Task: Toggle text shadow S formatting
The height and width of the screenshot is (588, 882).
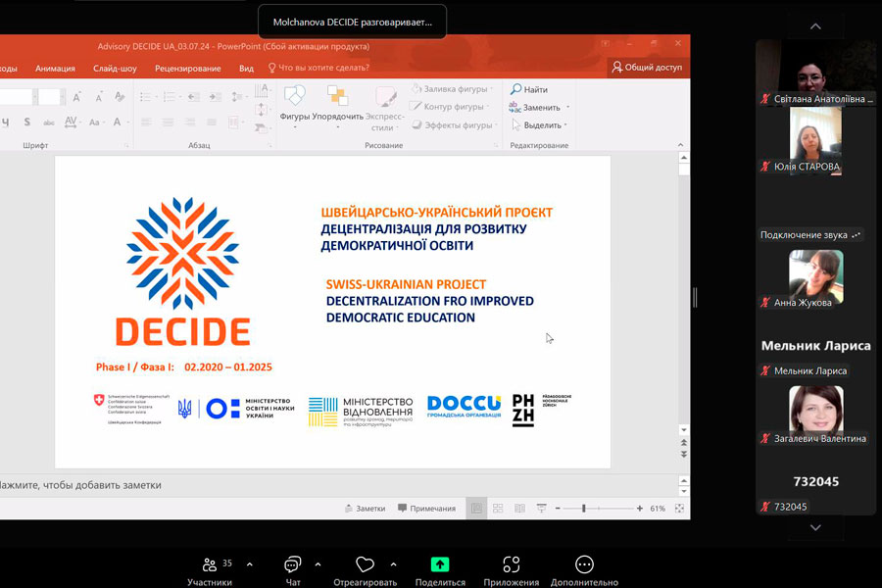Action: (x=26, y=122)
